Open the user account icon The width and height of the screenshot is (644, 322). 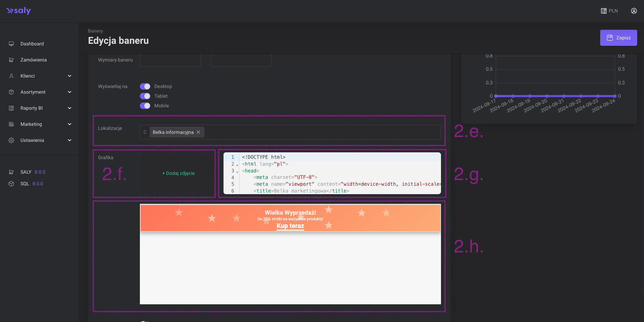(634, 11)
